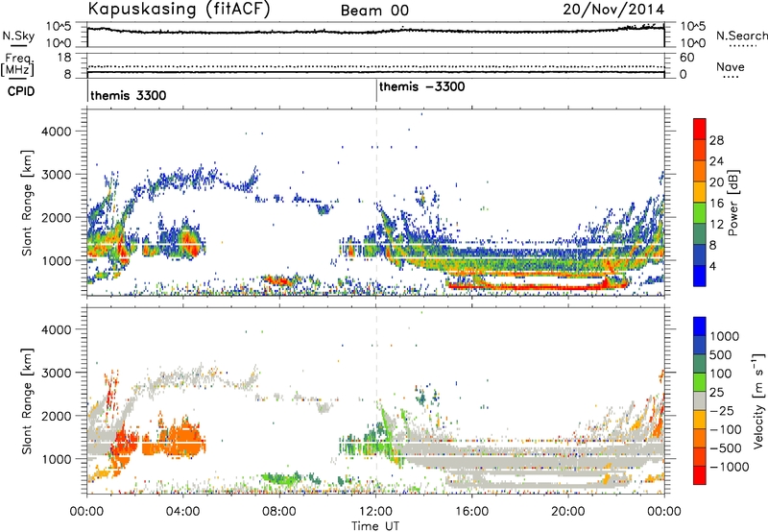Click the 16:00 time tick label

coord(471,512)
